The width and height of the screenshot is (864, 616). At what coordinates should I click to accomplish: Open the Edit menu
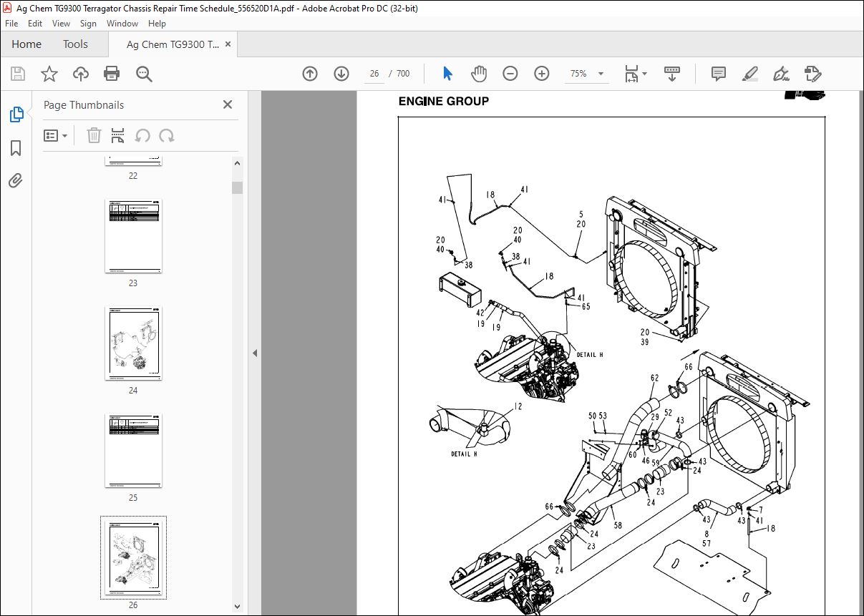[x=35, y=24]
